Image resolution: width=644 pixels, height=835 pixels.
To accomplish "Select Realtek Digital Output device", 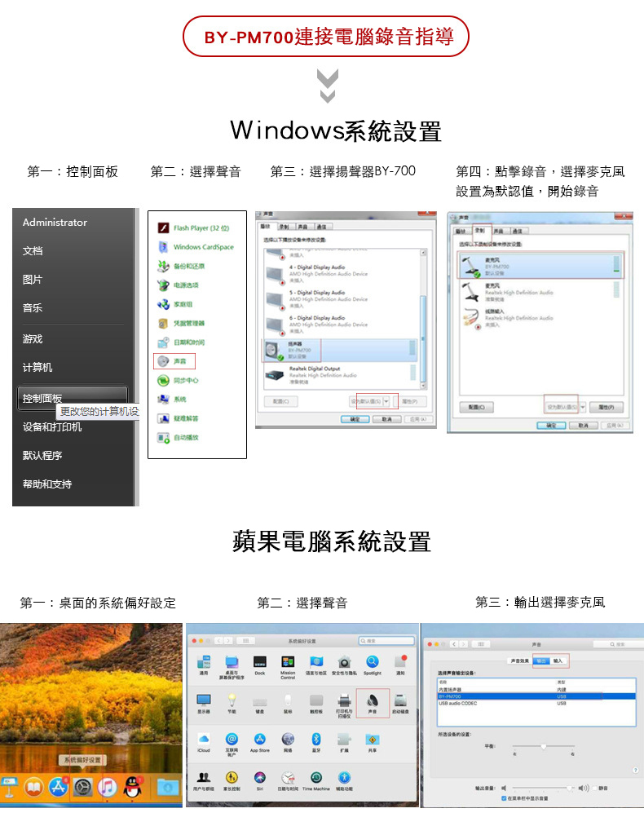I will pos(340,375).
